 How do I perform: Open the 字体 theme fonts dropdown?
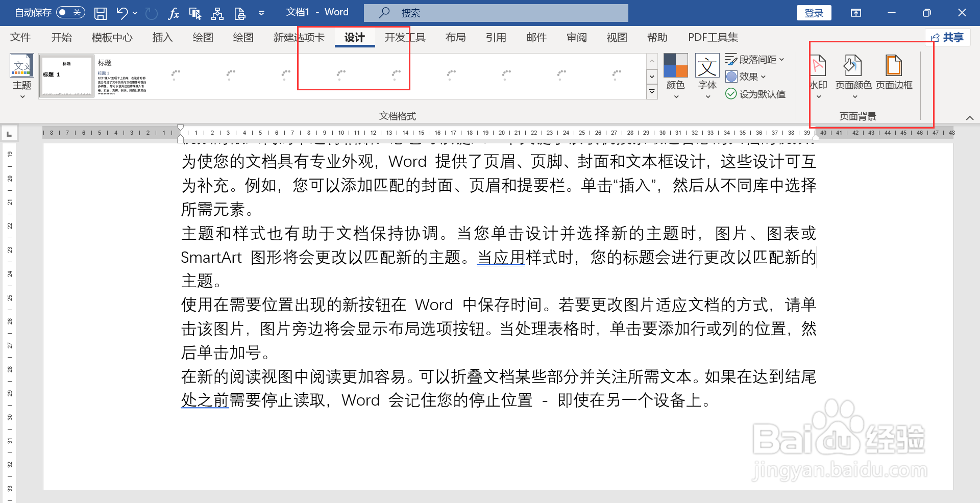coord(707,77)
